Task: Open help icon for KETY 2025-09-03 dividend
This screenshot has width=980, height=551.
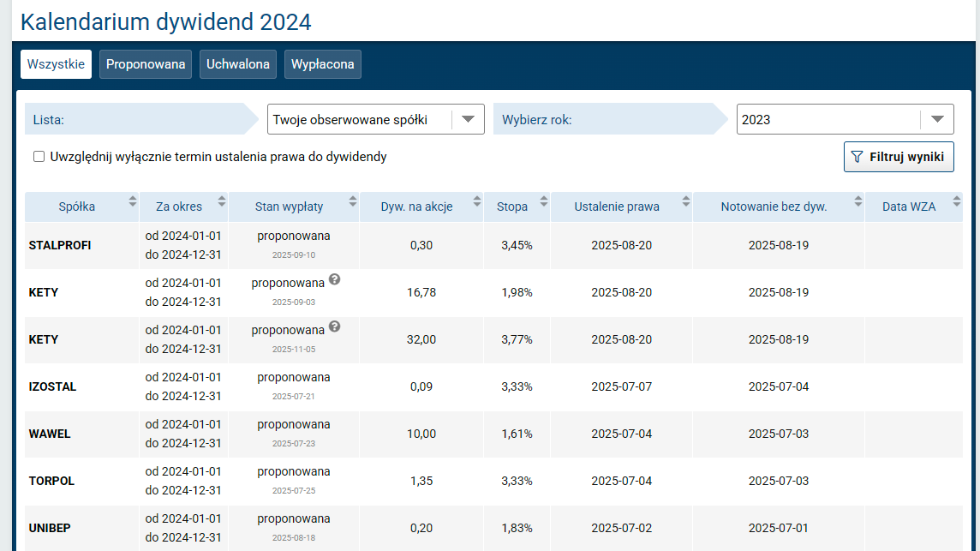Action: click(335, 279)
